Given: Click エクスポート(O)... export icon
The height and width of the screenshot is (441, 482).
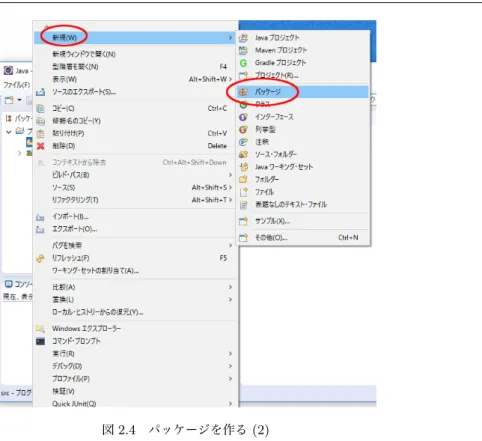Looking at the screenshot, I should [x=40, y=229].
